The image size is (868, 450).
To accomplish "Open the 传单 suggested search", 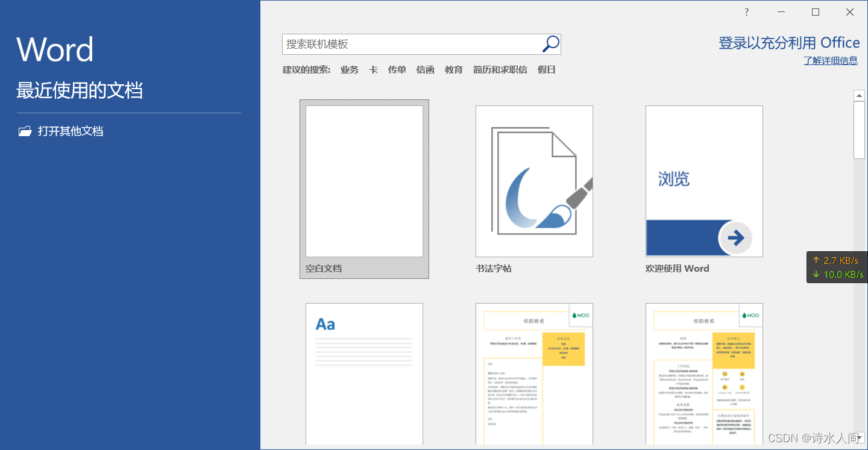I will click(397, 69).
